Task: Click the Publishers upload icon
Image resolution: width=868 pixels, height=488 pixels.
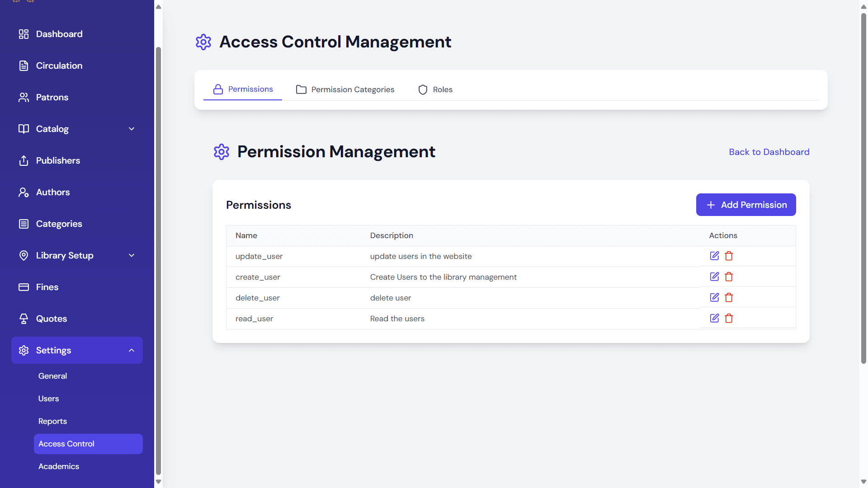Action: tap(24, 161)
